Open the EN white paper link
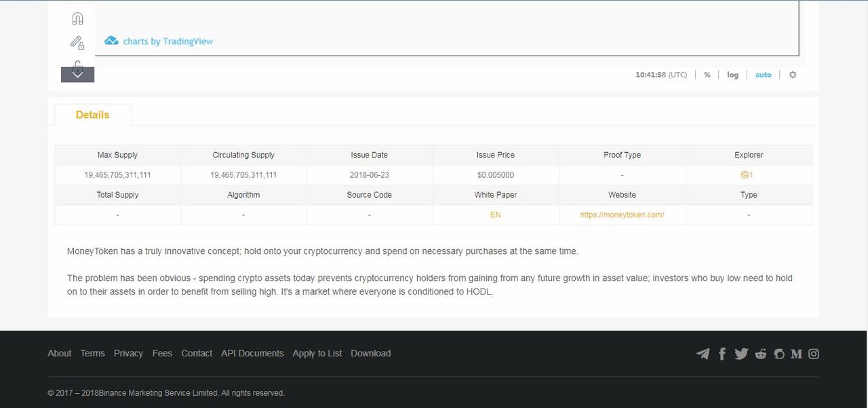 coord(496,215)
